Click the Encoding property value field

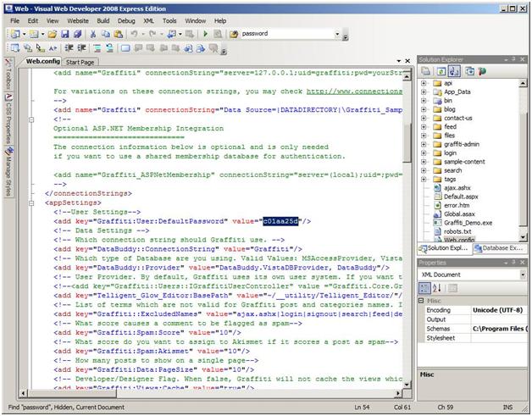500,310
